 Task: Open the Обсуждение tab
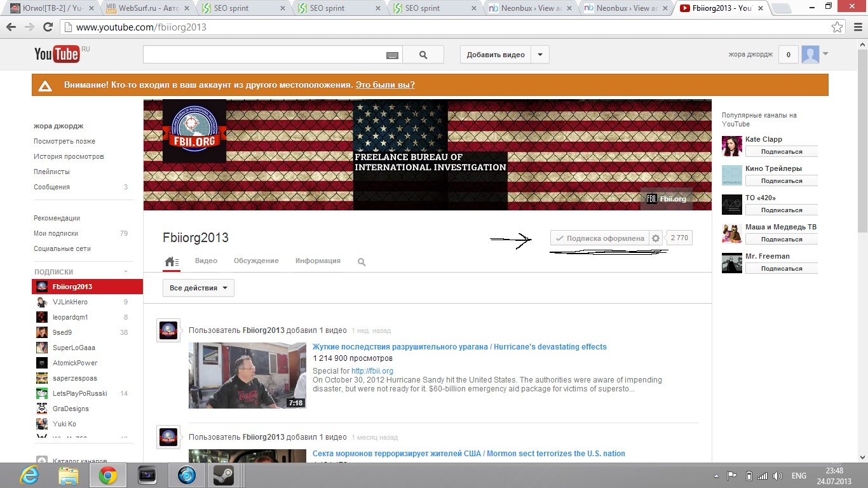pos(256,261)
